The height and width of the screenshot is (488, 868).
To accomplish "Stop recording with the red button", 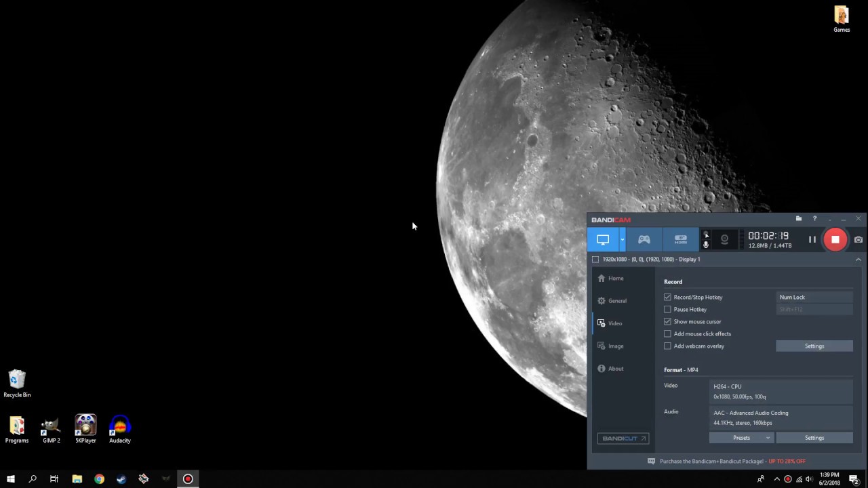I will click(x=835, y=239).
